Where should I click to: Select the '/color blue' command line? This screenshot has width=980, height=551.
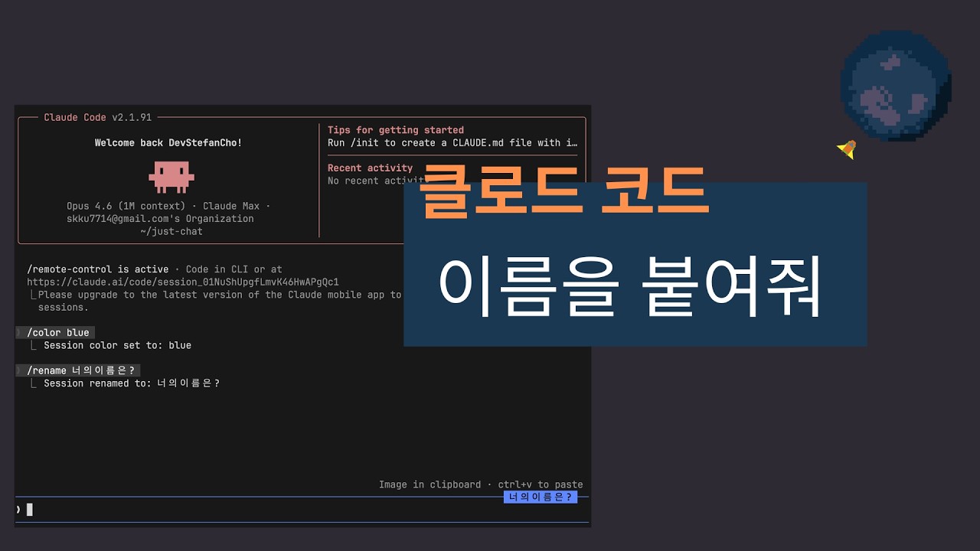coord(55,332)
